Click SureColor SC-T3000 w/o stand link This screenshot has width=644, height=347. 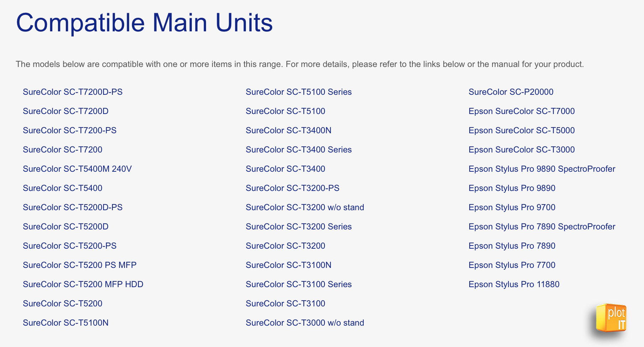coord(305,323)
